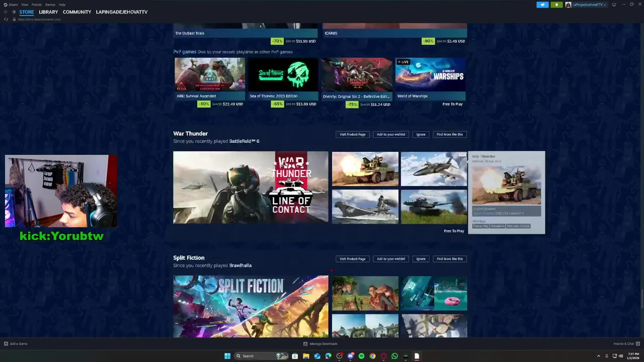Click the Steam back navigation arrow
The width and height of the screenshot is (644, 362).
[x=6, y=12]
